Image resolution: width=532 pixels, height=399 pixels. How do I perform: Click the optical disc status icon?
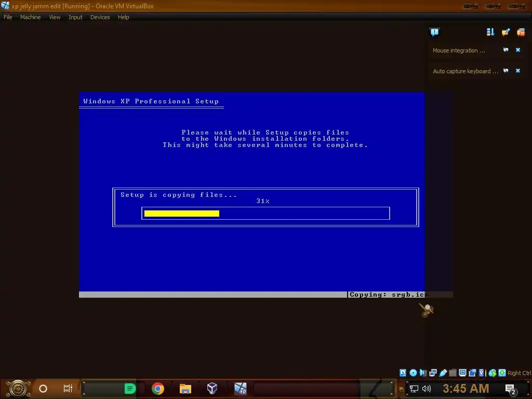413,373
